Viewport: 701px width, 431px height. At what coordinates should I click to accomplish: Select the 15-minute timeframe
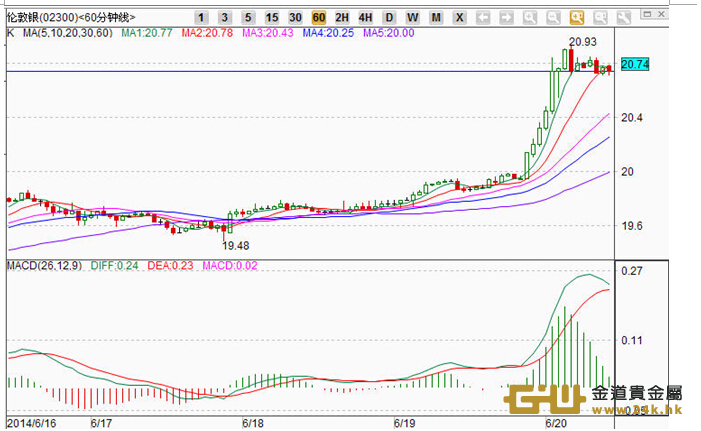coord(272,18)
